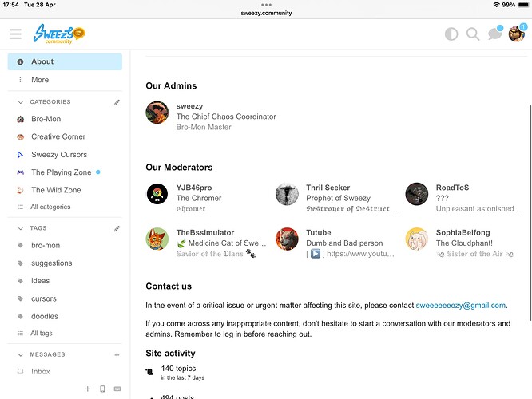This screenshot has height=399, width=532.
Task: Collapse the Tags section
Action: point(20,228)
